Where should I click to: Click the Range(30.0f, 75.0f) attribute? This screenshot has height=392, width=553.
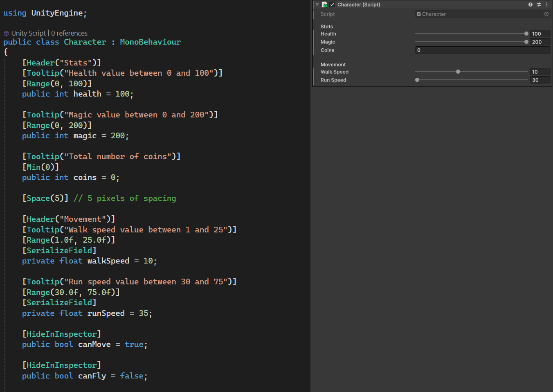coord(71,292)
